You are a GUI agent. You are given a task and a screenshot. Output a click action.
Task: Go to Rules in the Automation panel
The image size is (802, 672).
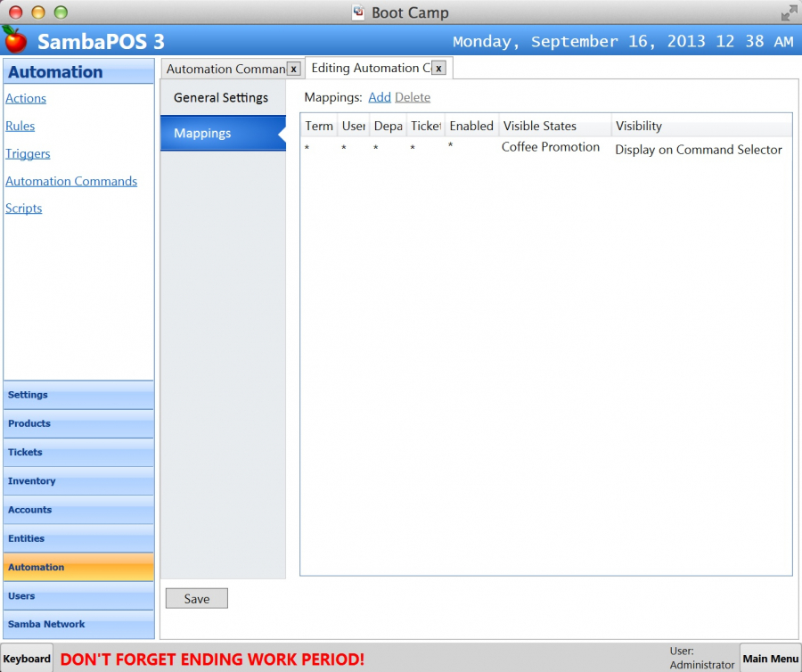coord(20,127)
